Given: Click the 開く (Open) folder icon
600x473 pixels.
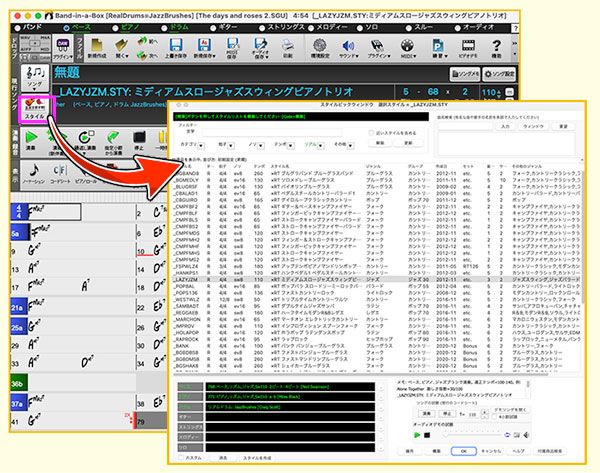Looking at the screenshot, I should click(x=122, y=48).
